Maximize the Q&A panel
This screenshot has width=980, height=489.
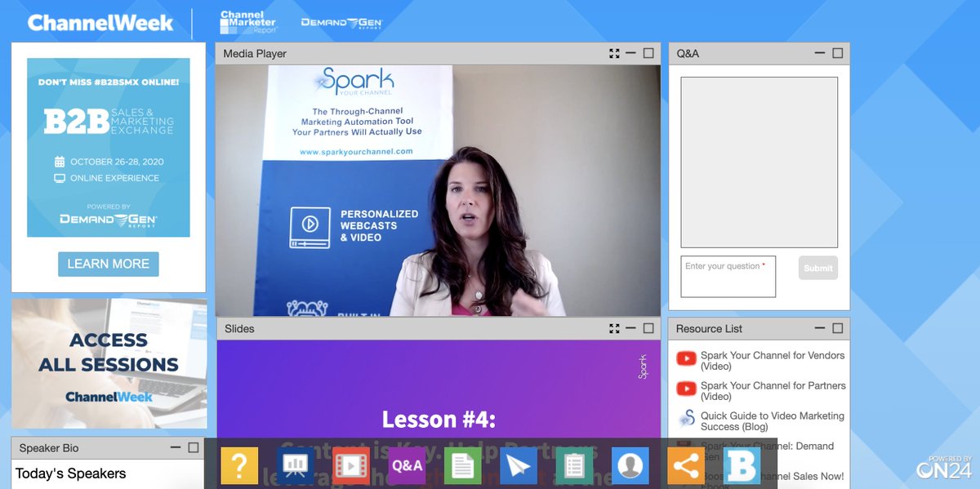click(838, 54)
